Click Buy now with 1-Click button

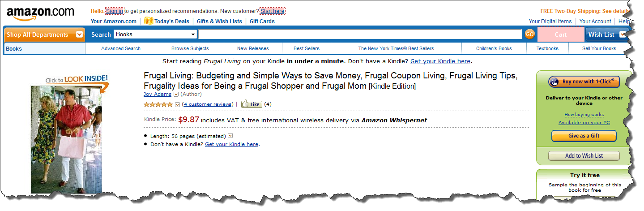coord(584,82)
